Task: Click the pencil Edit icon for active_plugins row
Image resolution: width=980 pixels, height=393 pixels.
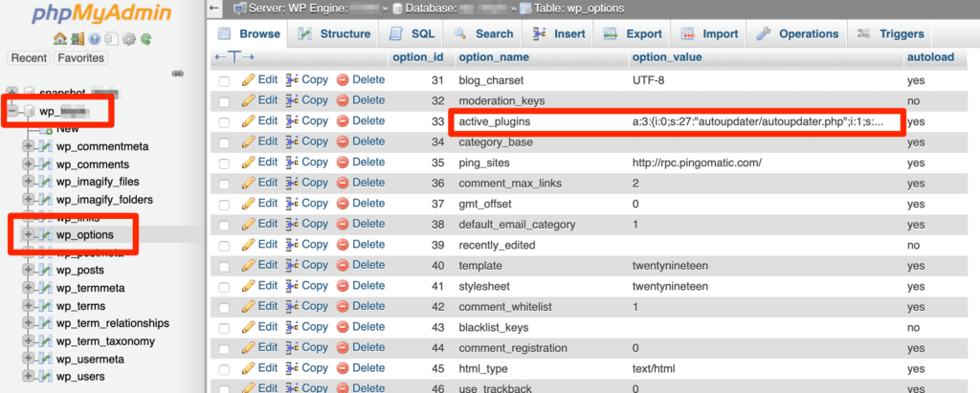Action: click(249, 121)
